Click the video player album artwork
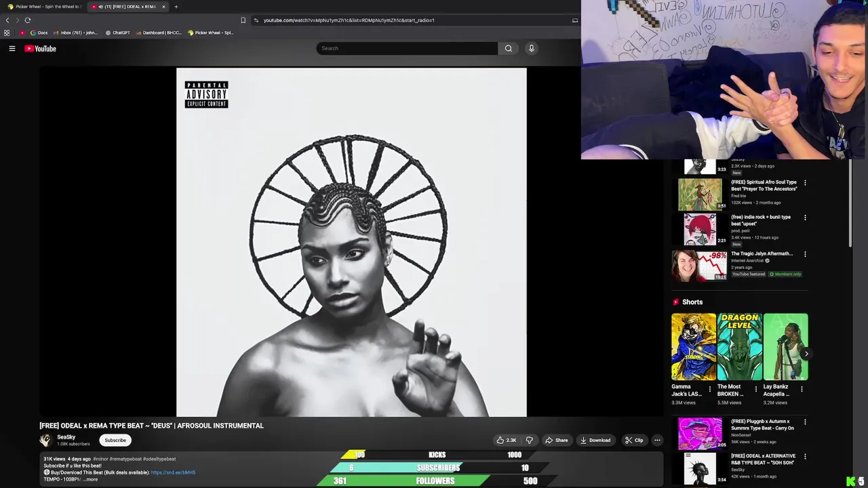Image resolution: width=868 pixels, height=488 pixels. 351,242
